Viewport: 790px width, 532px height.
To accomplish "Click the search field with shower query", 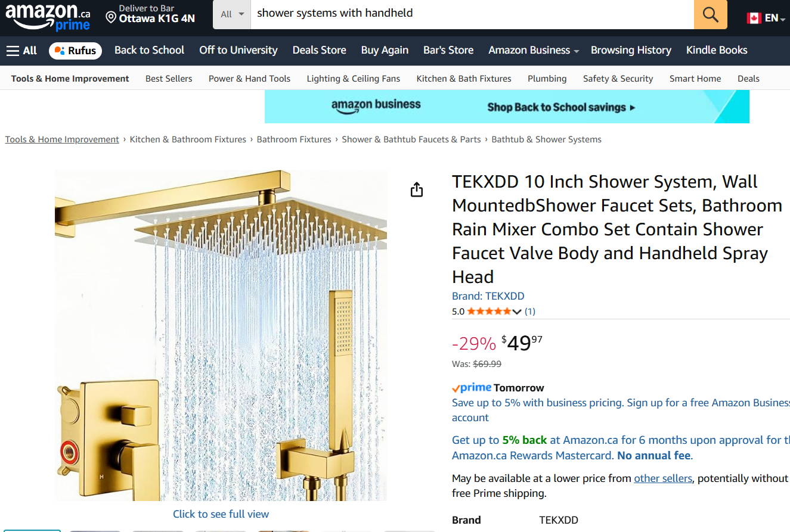I will click(x=472, y=14).
